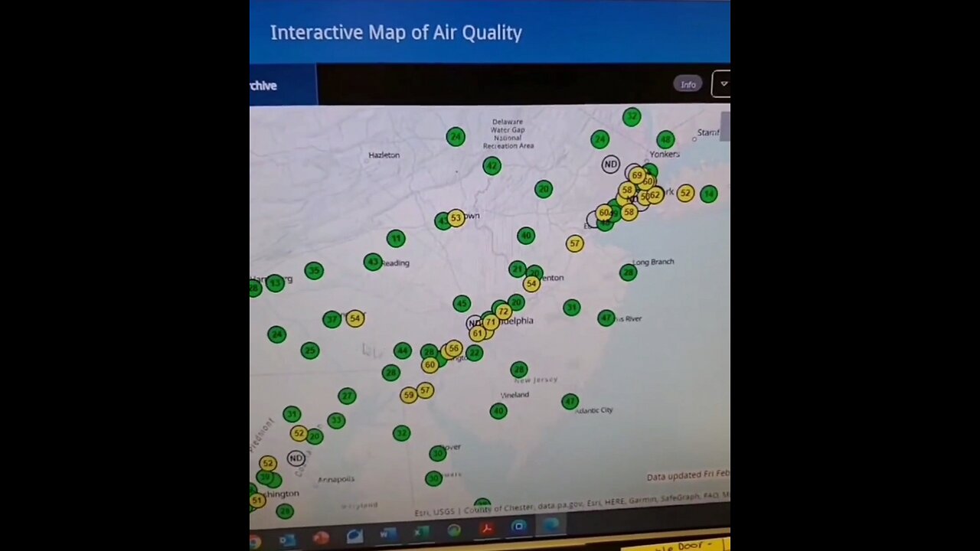Open Outlook from the taskbar

click(x=287, y=540)
